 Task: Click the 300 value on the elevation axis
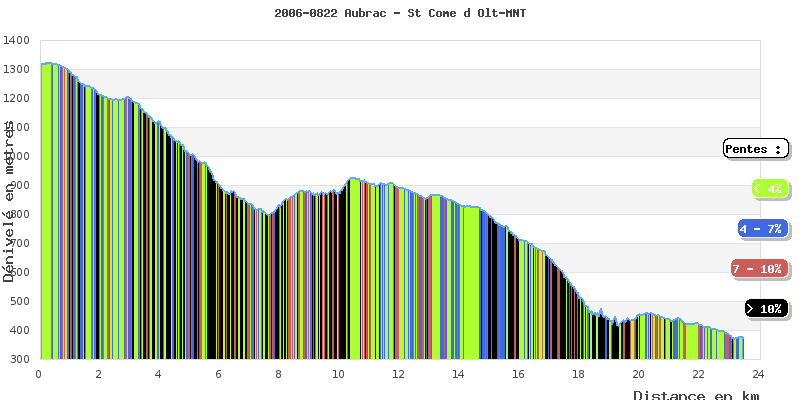click(20, 359)
